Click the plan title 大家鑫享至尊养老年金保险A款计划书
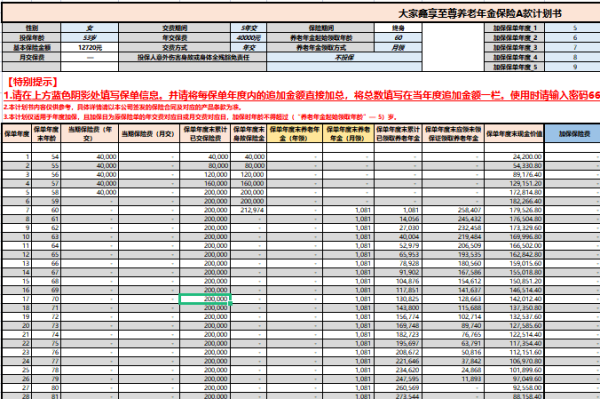The image size is (600, 399). point(480,14)
